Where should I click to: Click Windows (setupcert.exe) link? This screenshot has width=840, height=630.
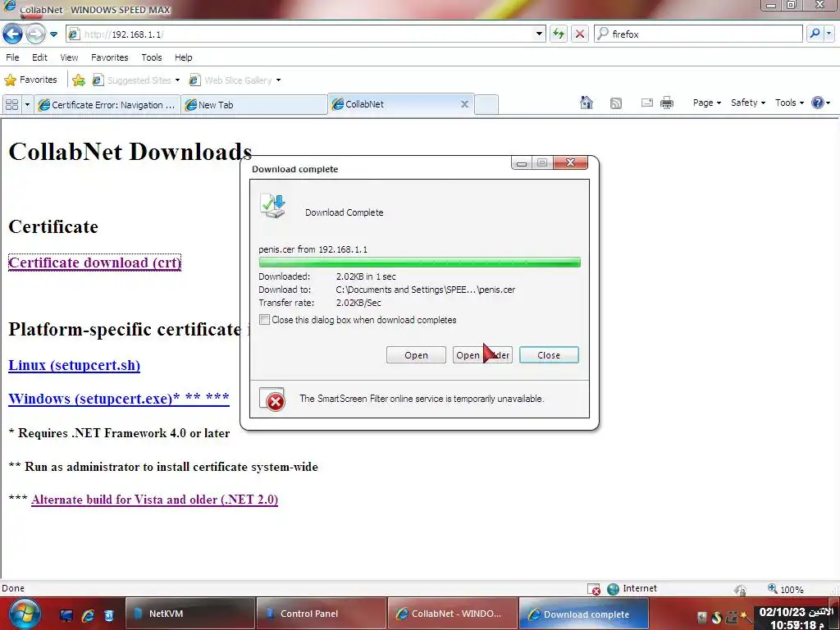pos(119,399)
